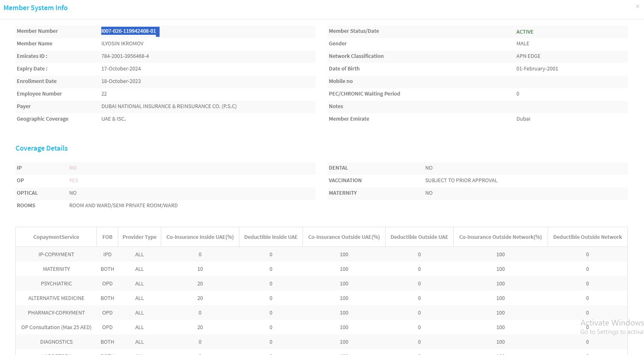Image resolution: width=644 pixels, height=355 pixels.
Task: Click the Deductible Inside UAE column header
Action: [x=271, y=237]
